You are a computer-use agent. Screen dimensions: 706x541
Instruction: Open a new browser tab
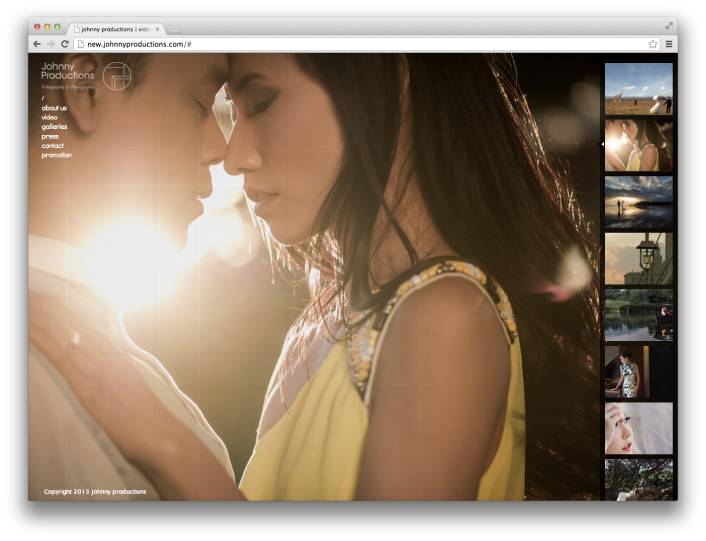pyautogui.click(x=174, y=30)
